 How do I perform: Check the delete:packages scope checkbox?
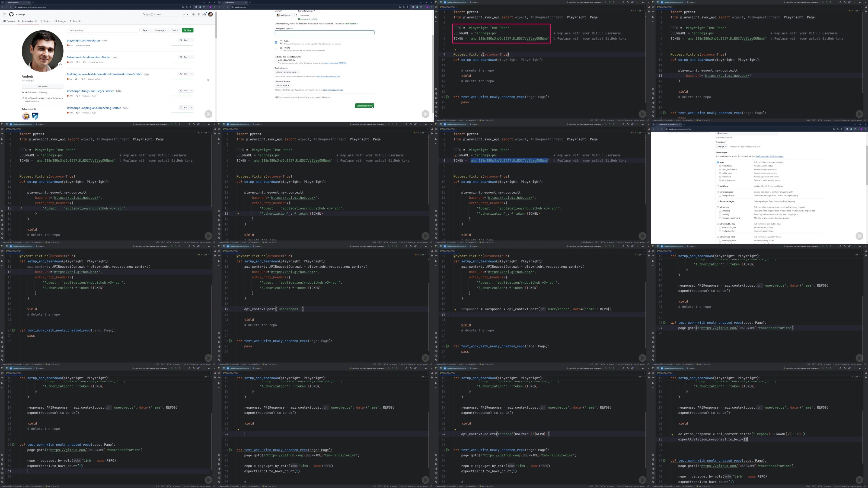coord(718,201)
